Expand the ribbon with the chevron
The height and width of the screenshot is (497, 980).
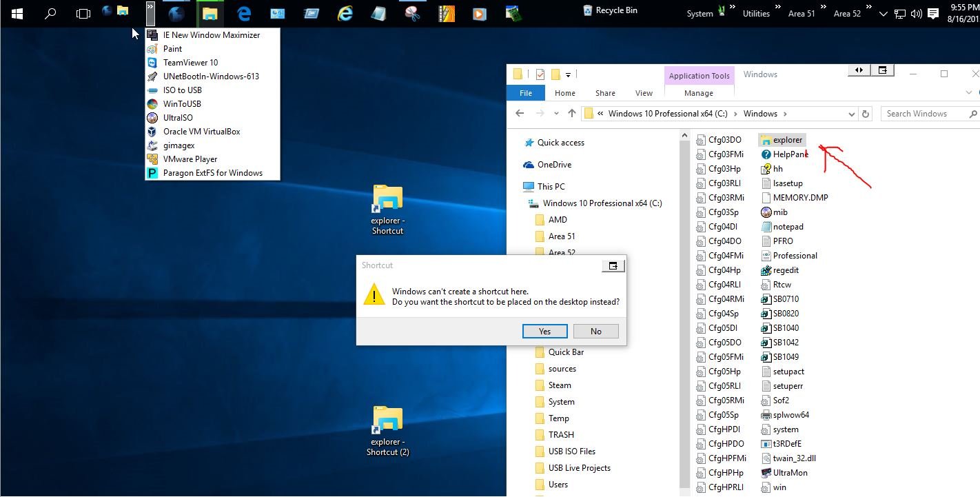[x=969, y=93]
